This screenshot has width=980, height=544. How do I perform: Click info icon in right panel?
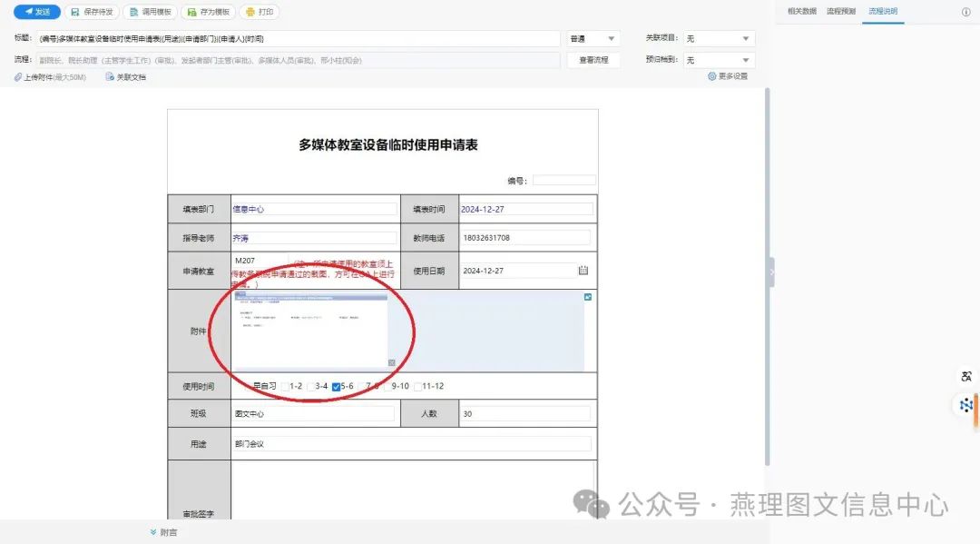click(965, 12)
